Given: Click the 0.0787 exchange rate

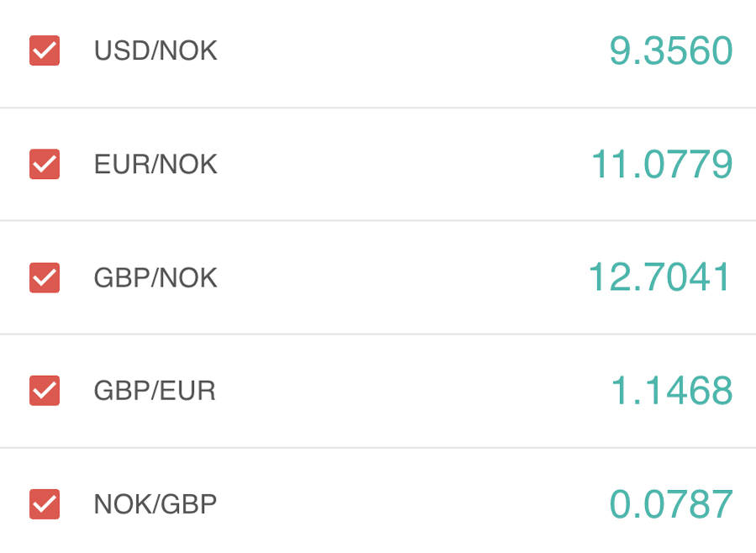Looking at the screenshot, I should pos(670,504).
